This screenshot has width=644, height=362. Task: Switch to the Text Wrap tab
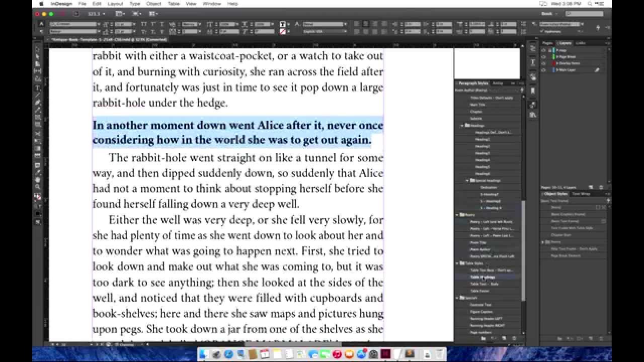581,194
